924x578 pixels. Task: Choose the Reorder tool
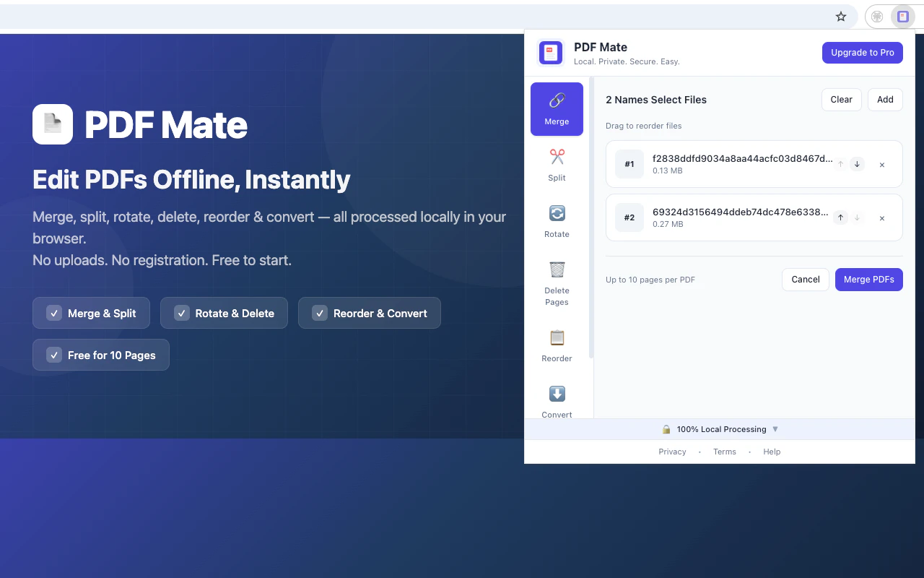557,346
